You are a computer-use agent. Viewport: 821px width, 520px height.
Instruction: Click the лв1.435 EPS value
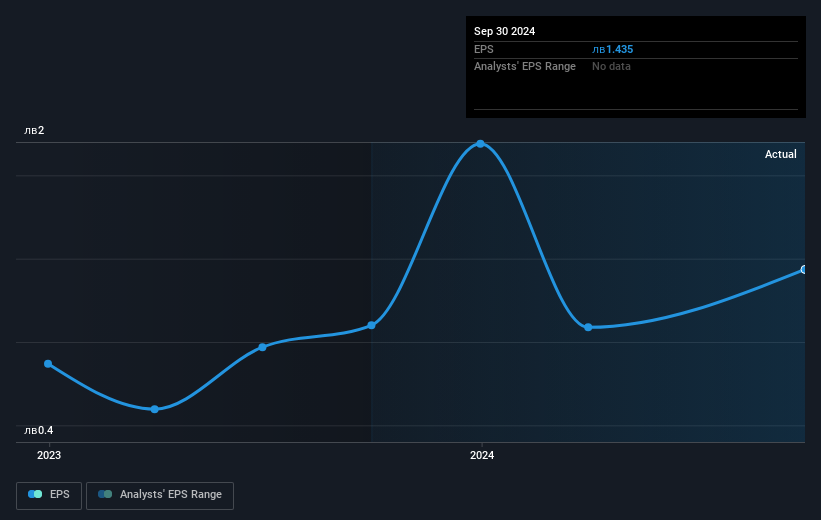(613, 49)
